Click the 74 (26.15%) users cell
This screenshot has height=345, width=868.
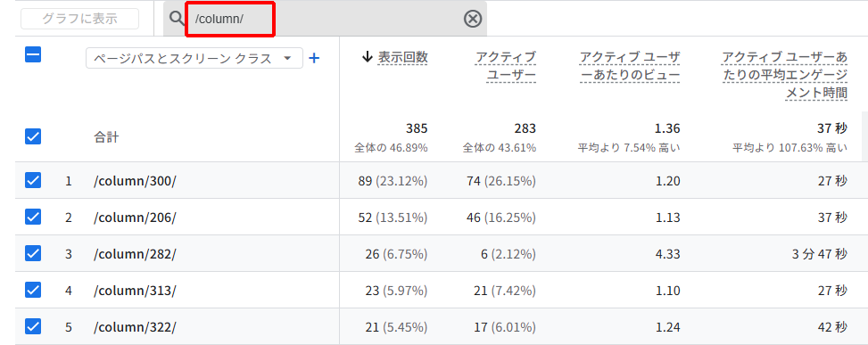[501, 181]
